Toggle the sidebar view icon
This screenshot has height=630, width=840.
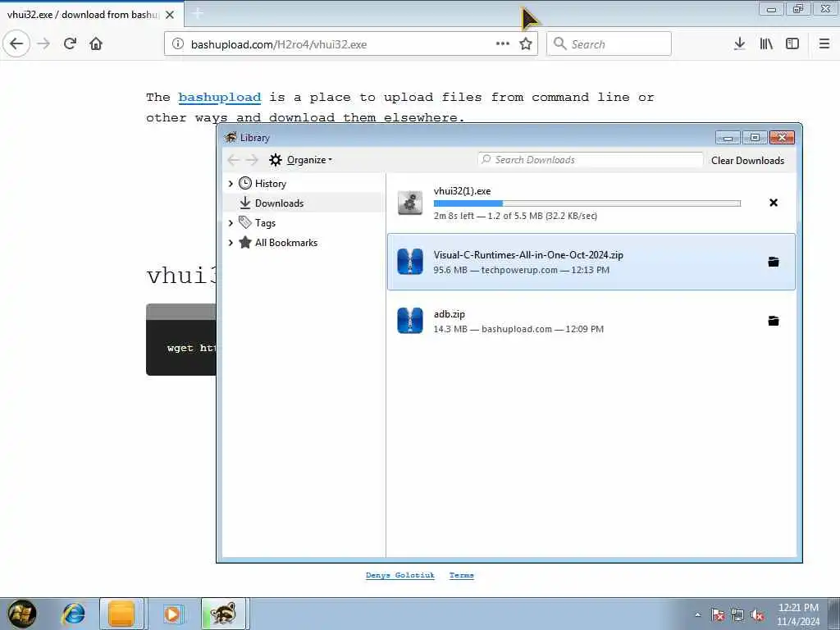(x=792, y=43)
